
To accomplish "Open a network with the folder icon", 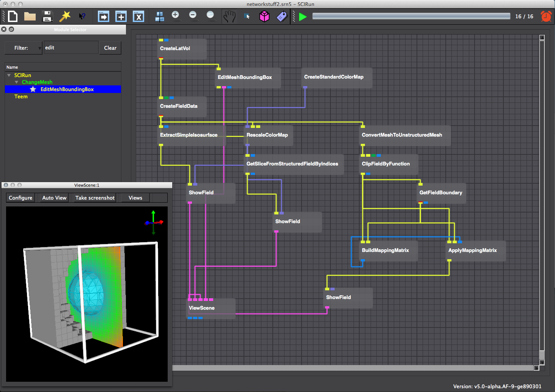I will 30,16.
